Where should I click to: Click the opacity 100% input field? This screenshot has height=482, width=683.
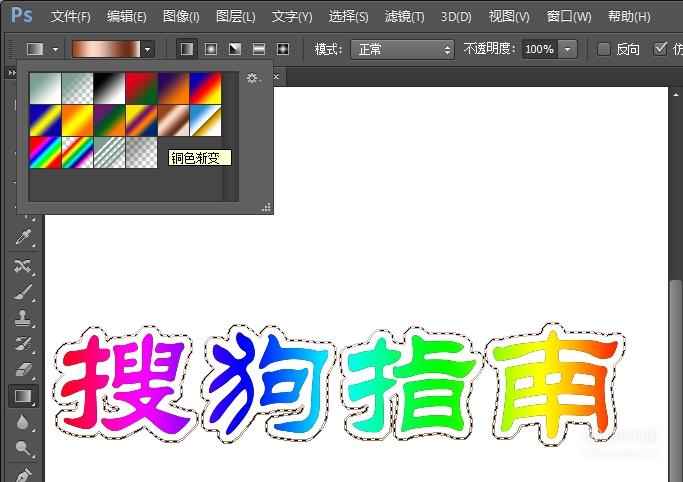[x=540, y=49]
